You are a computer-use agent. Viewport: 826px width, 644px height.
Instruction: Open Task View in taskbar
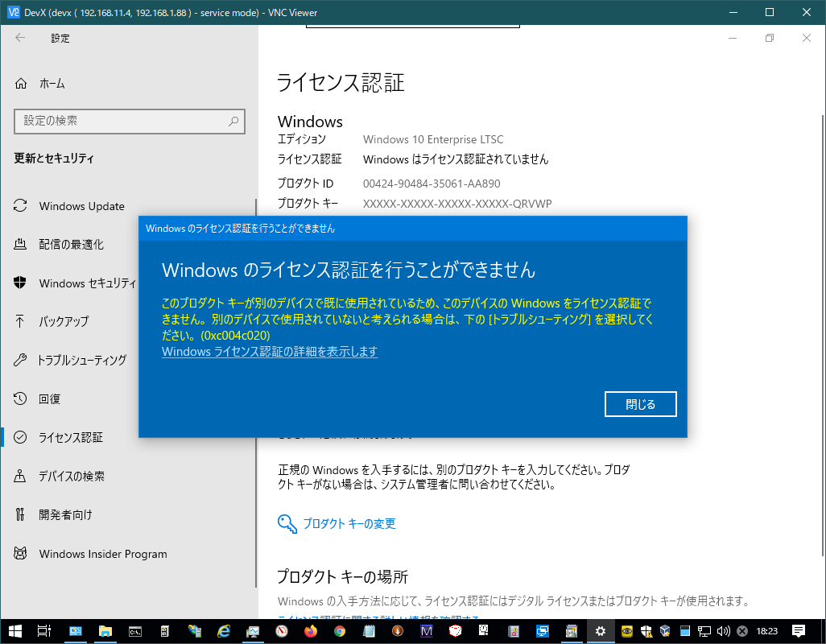click(44, 631)
